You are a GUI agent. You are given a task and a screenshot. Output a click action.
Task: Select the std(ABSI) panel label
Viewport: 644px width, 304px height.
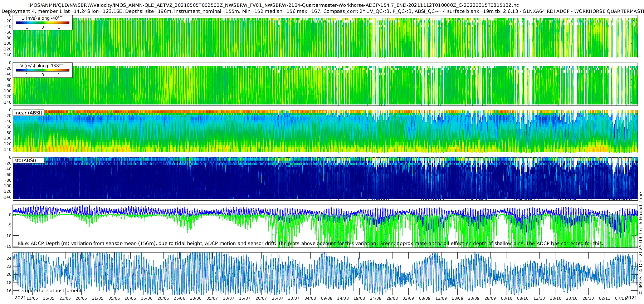pos(29,160)
